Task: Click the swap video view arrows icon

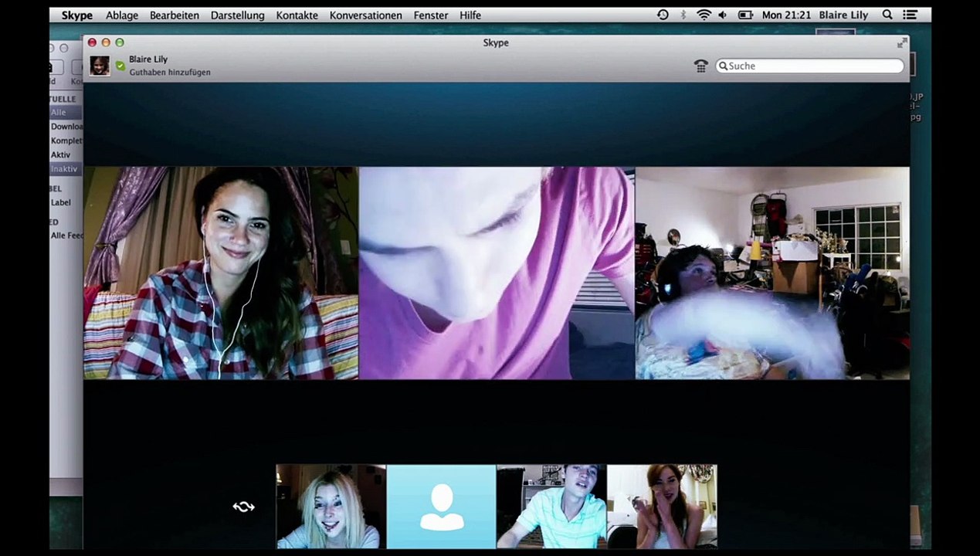Action: coord(243,507)
